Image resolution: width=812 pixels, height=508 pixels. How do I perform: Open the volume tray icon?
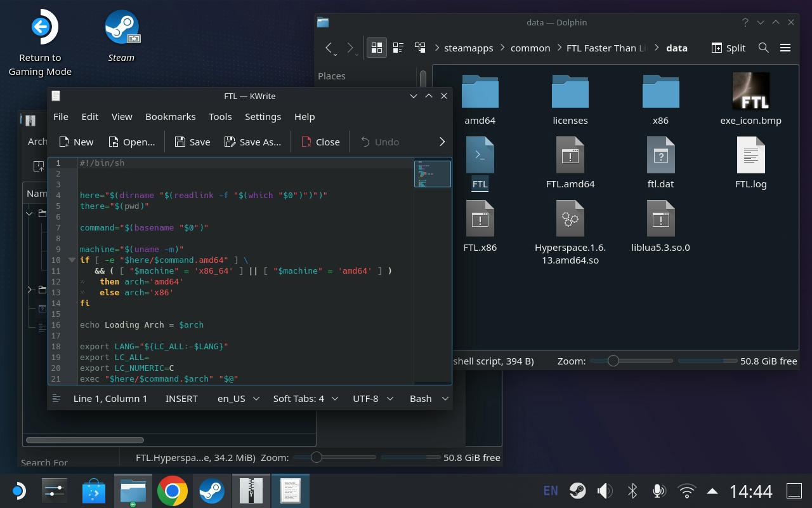click(605, 491)
